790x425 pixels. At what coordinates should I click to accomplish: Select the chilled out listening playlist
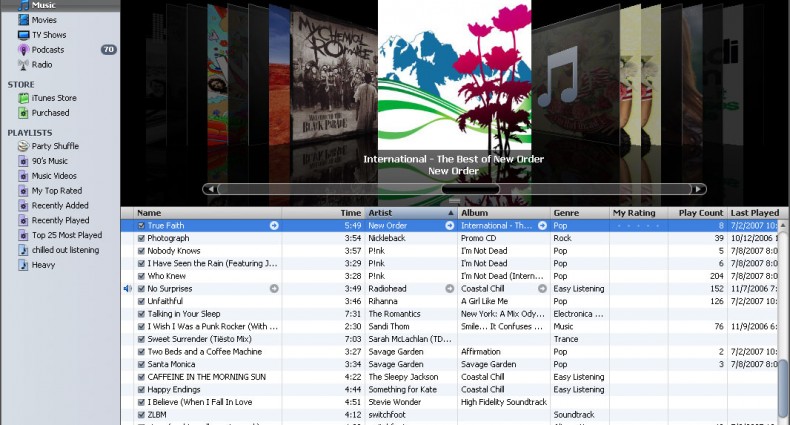pos(65,250)
